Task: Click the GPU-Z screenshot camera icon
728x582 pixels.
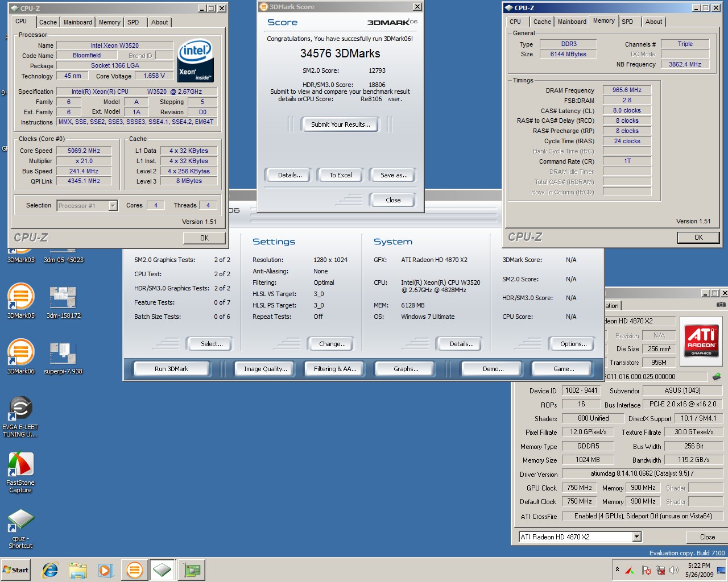Action: pyautogui.click(x=721, y=305)
